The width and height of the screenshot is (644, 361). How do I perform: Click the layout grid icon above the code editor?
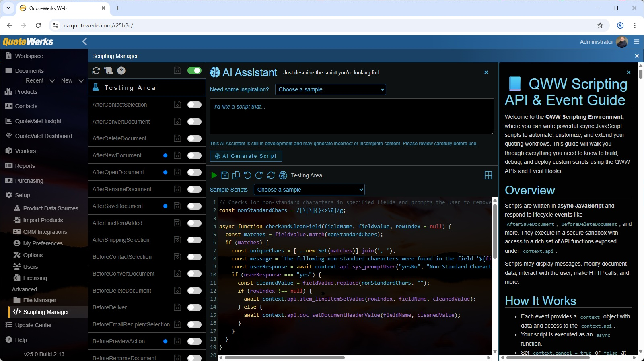coord(488,175)
